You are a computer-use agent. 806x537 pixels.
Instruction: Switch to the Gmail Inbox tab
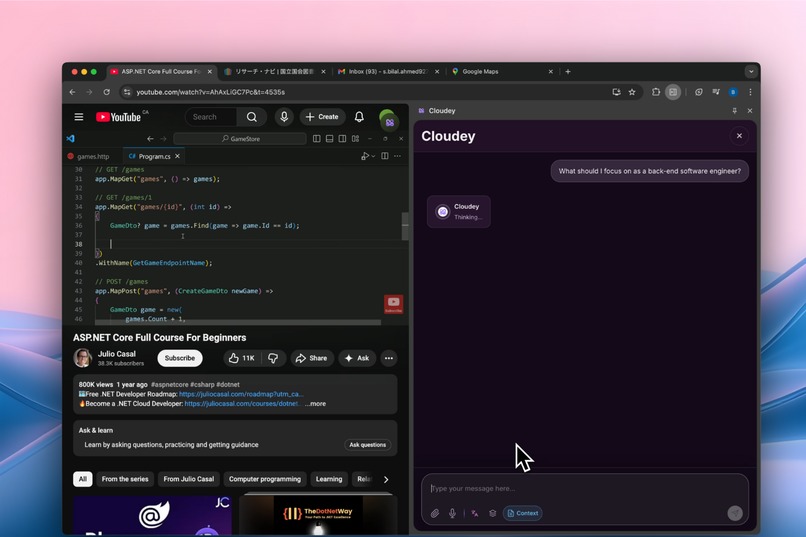[388, 71]
